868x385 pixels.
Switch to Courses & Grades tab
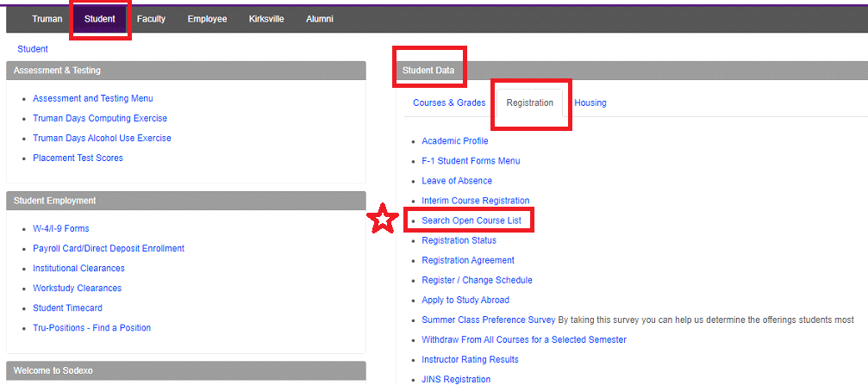pyautogui.click(x=449, y=102)
